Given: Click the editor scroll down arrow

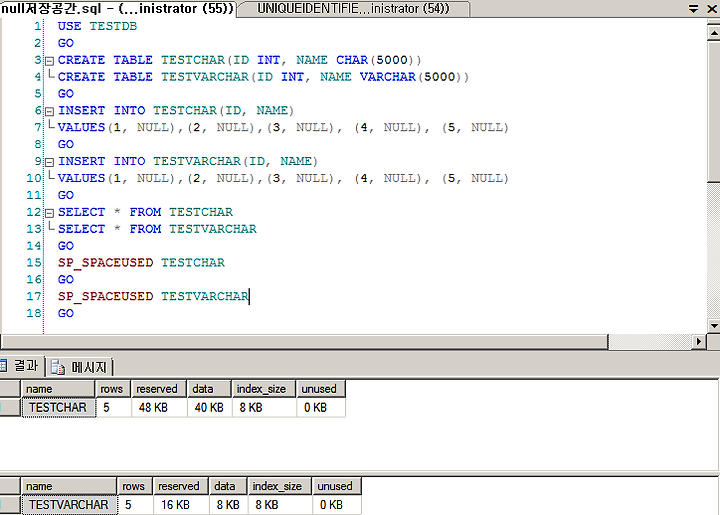Looking at the screenshot, I should pos(714,326).
